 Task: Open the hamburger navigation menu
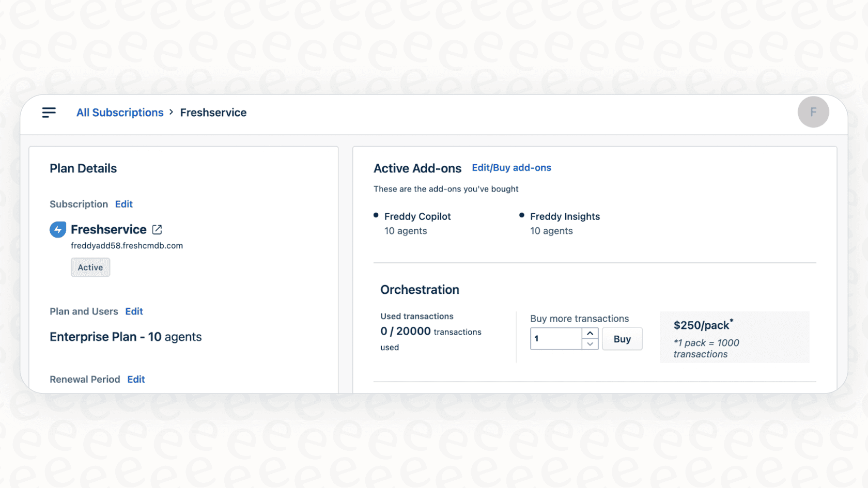click(x=49, y=113)
